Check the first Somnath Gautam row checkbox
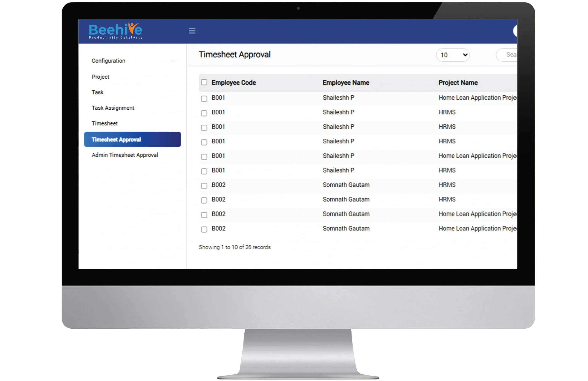 tap(204, 186)
